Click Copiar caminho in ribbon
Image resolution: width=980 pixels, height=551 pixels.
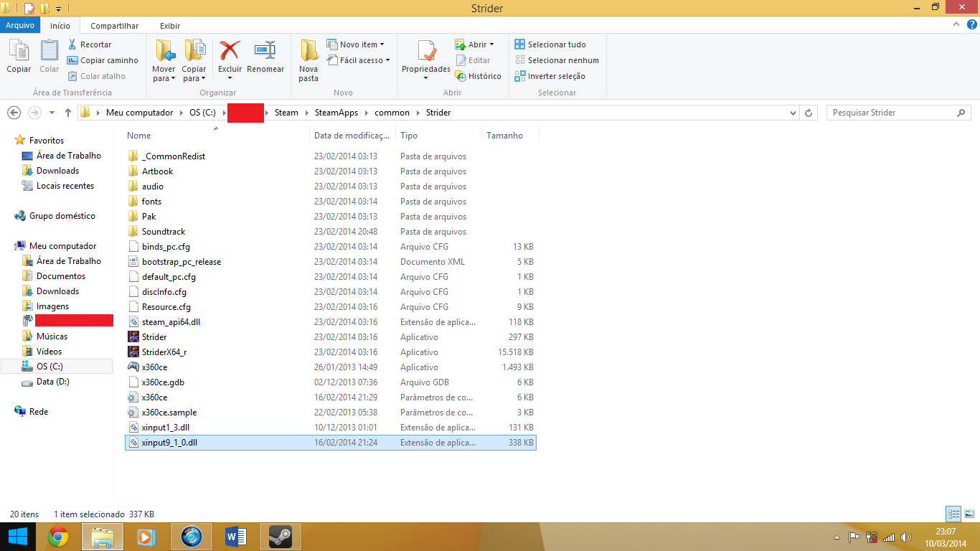pyautogui.click(x=103, y=60)
